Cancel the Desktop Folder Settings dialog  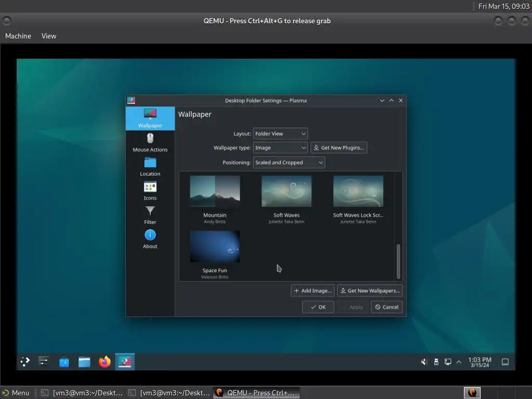click(387, 307)
